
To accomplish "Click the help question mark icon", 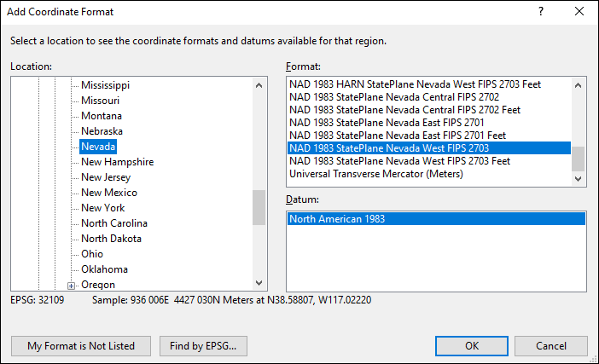I will pyautogui.click(x=541, y=11).
